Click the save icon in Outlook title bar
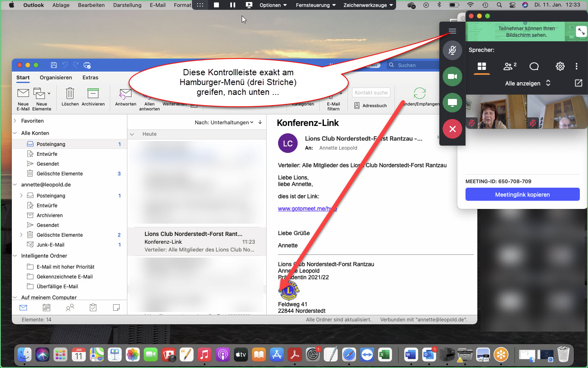This screenshot has height=368, width=588. click(x=53, y=65)
